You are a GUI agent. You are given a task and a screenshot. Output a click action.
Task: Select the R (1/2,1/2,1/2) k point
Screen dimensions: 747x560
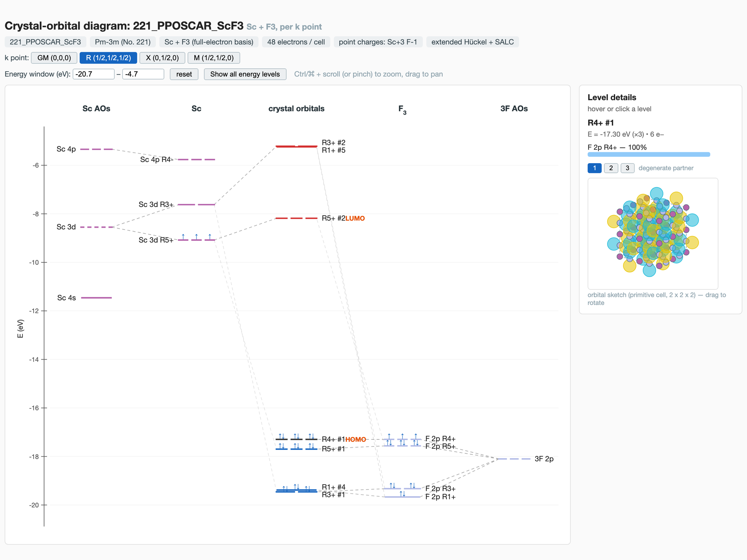click(108, 58)
